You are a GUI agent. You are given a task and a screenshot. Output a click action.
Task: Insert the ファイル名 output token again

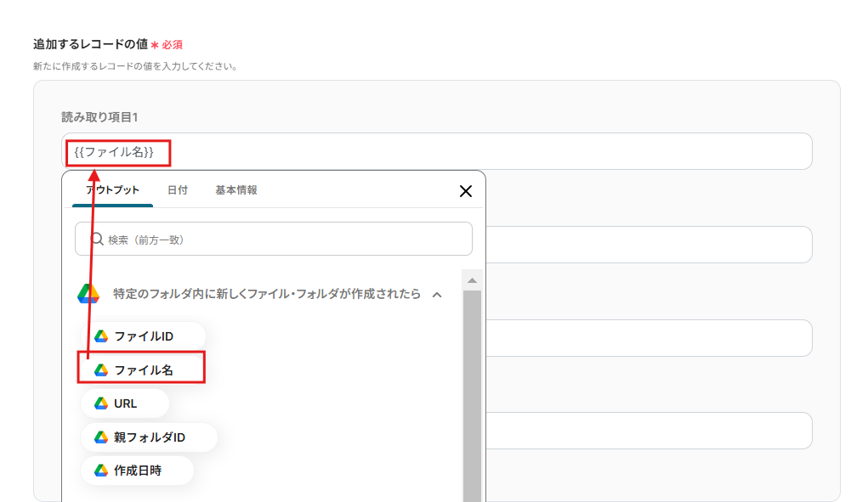point(141,367)
